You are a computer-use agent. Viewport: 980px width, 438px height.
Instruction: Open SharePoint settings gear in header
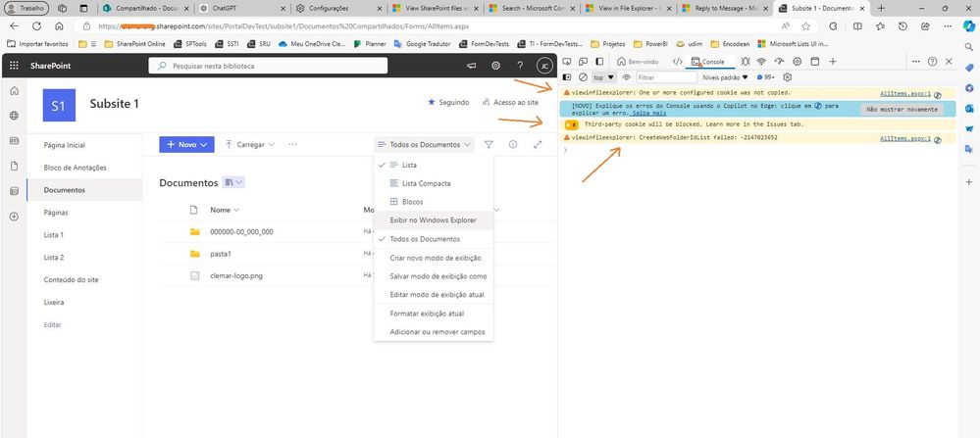tap(495, 66)
